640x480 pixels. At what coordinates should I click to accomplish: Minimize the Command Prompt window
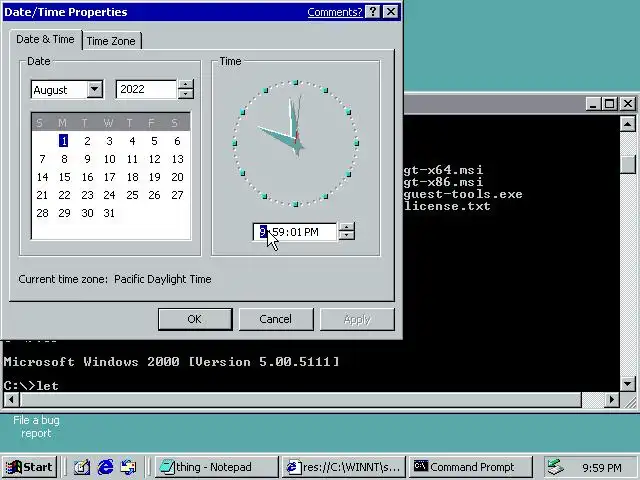593,104
